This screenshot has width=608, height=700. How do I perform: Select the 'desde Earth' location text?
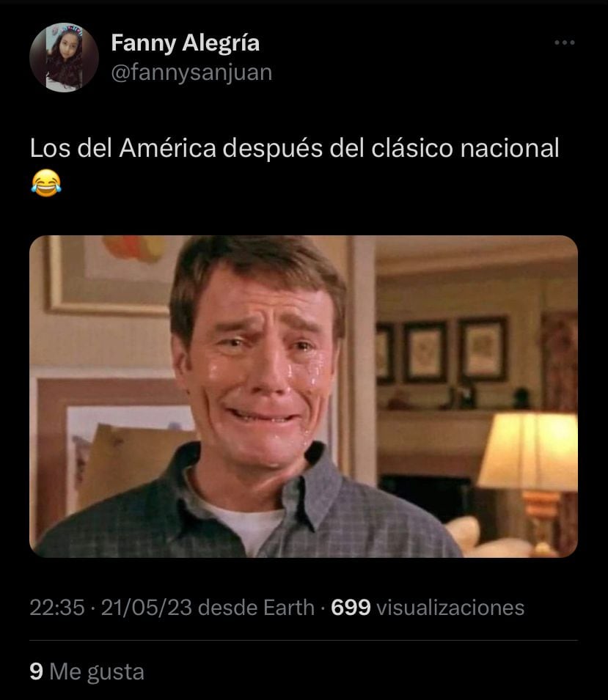tap(257, 608)
